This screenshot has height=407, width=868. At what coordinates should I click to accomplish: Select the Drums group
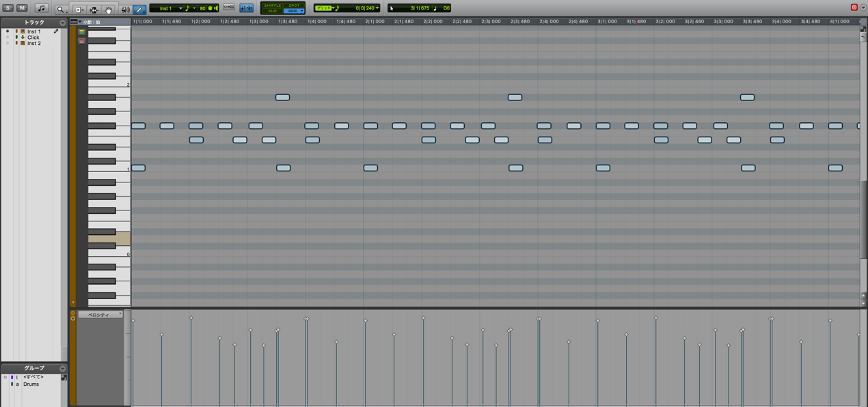[31, 384]
